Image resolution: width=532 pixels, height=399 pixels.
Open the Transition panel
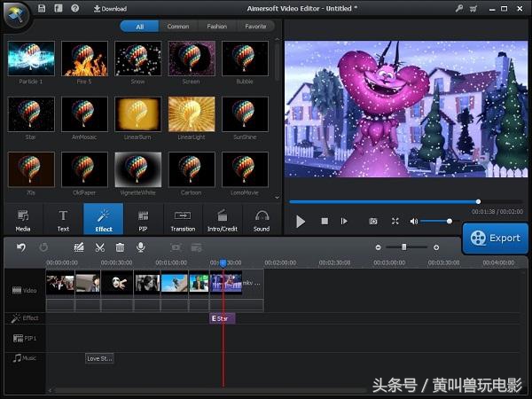pyautogui.click(x=183, y=220)
